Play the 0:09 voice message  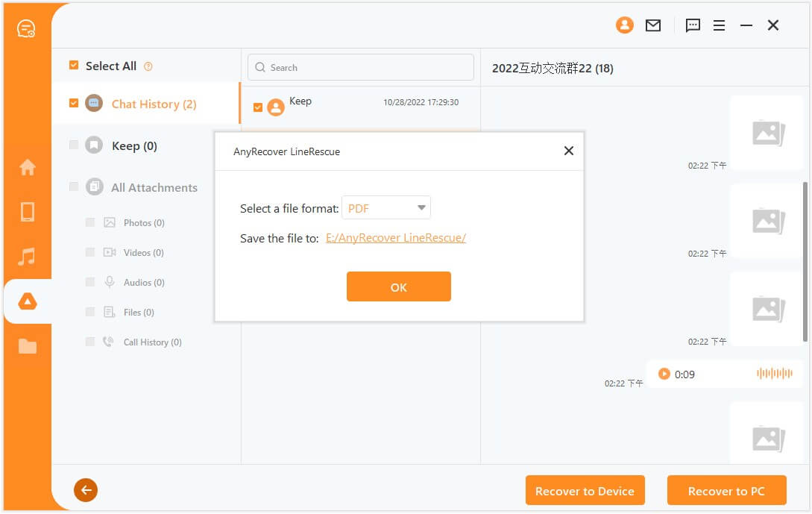coord(664,374)
